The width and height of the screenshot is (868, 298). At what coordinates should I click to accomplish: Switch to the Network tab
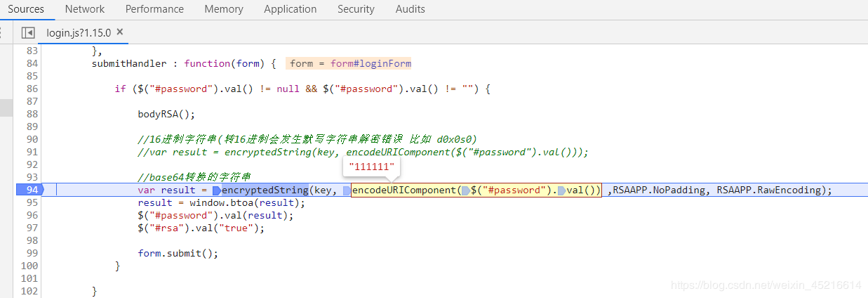coord(85,9)
